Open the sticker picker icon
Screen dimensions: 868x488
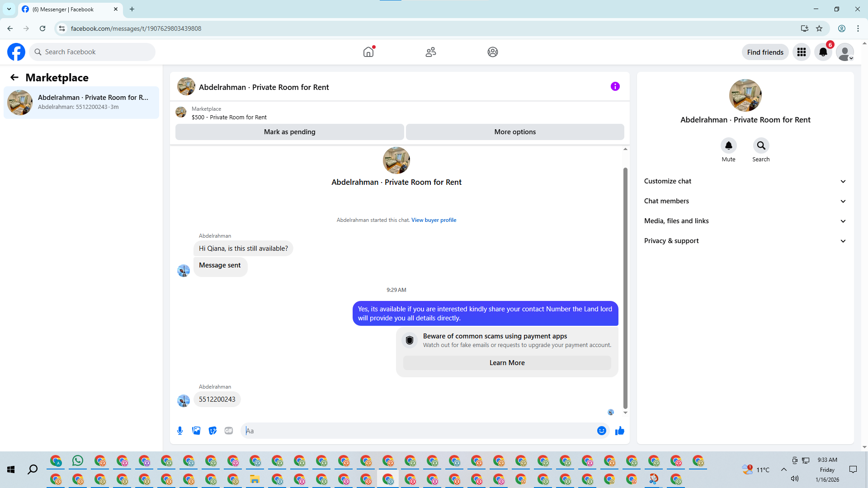coord(212,431)
